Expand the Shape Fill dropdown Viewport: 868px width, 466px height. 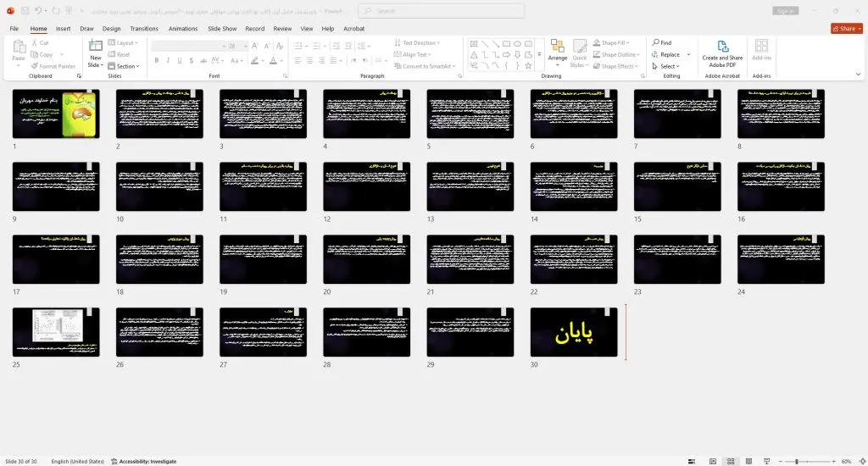click(611, 42)
